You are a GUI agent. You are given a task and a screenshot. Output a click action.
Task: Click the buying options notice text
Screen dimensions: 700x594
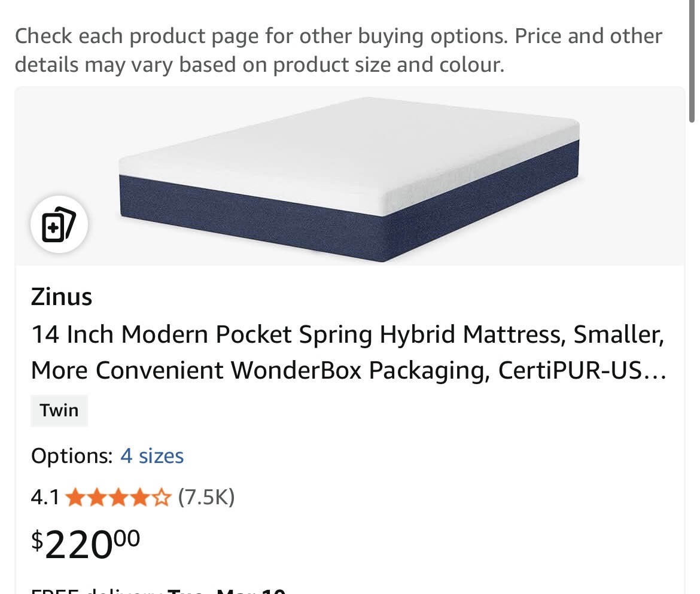point(338,50)
